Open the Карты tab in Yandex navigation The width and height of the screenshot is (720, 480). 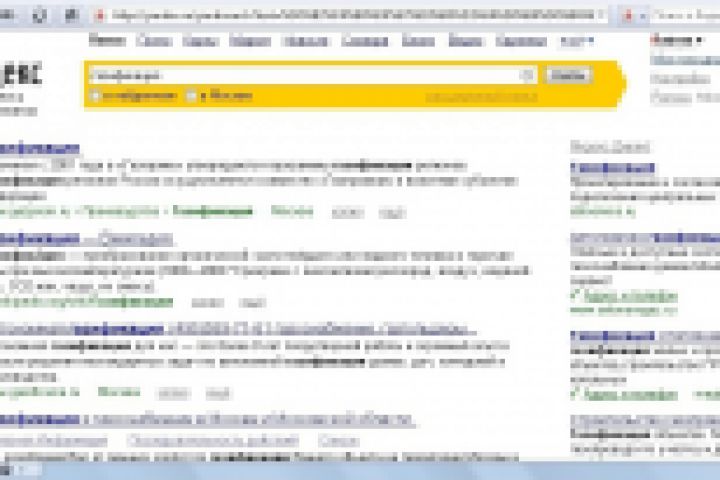pos(200,41)
